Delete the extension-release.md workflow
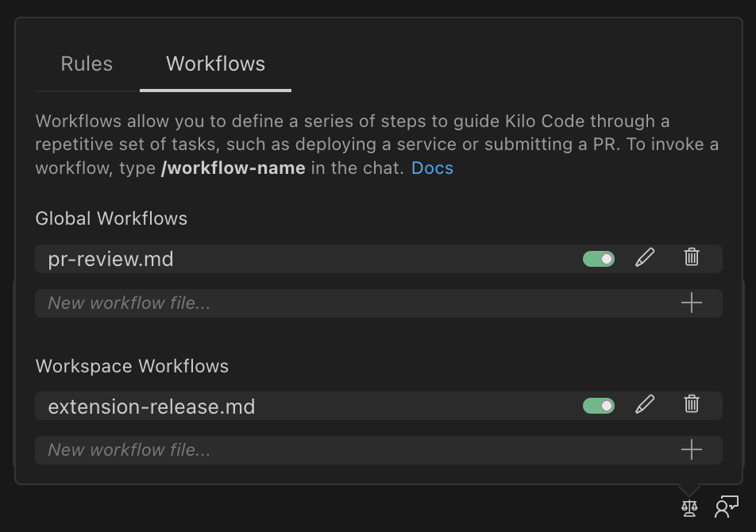 tap(691, 405)
